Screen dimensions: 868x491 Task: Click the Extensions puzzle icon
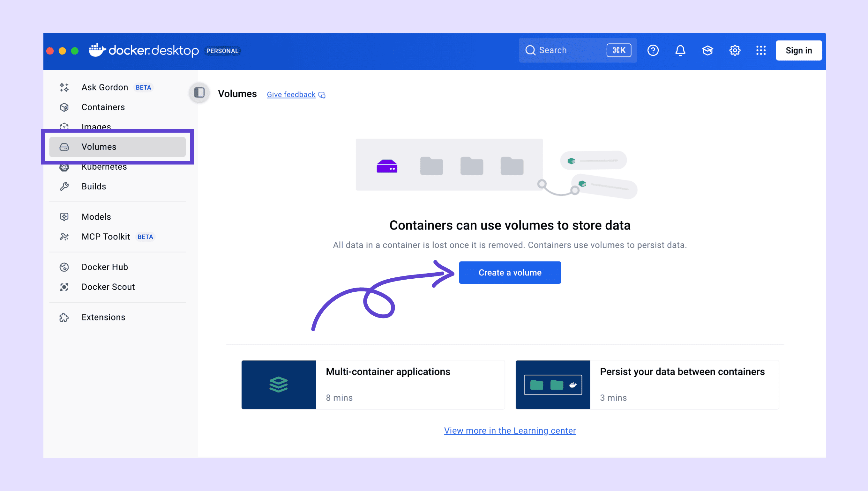pos(64,317)
